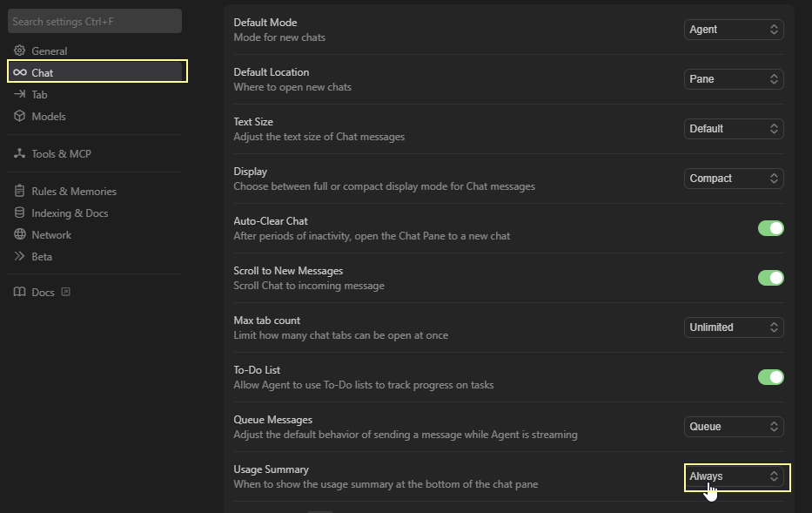Click the Network globe icon

coord(20,234)
